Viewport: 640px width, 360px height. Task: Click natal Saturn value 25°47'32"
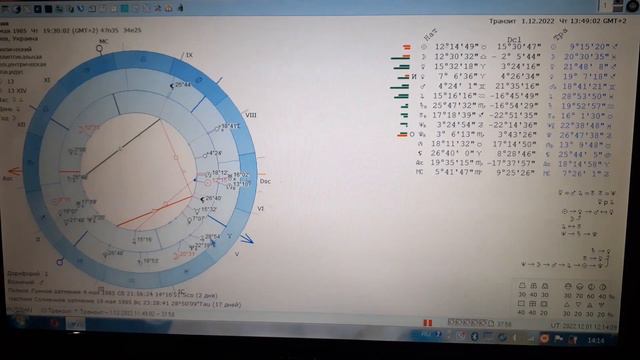tap(454, 106)
